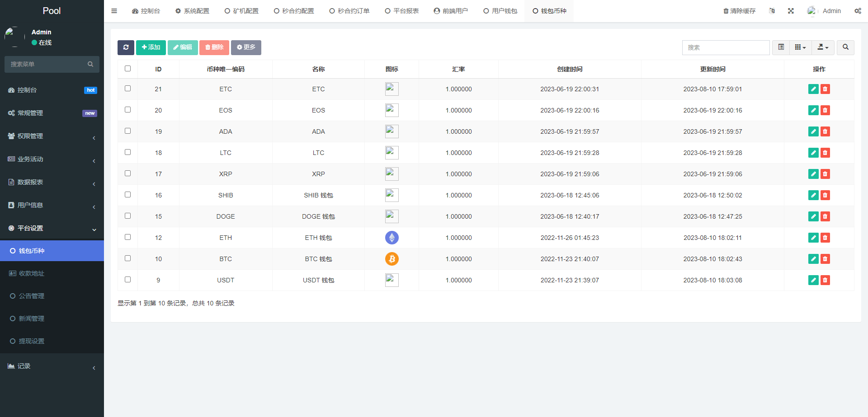Click the delete trash icon on the USDT row

coord(826,280)
